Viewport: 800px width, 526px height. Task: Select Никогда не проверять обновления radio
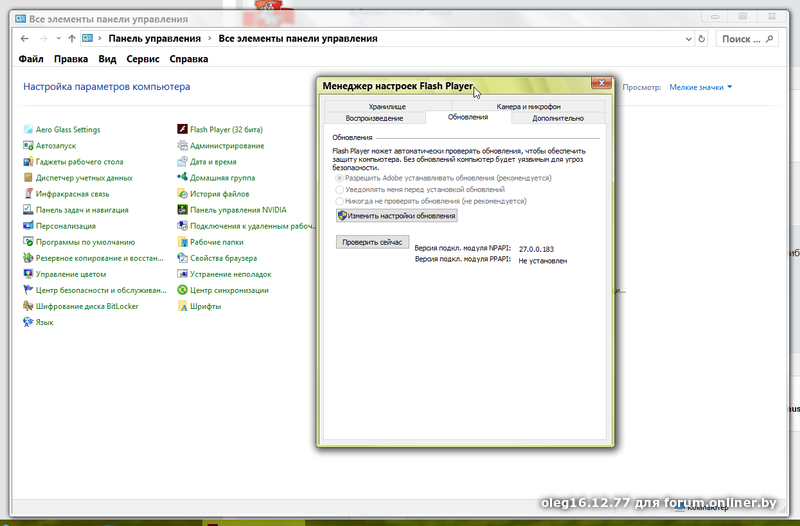click(339, 201)
